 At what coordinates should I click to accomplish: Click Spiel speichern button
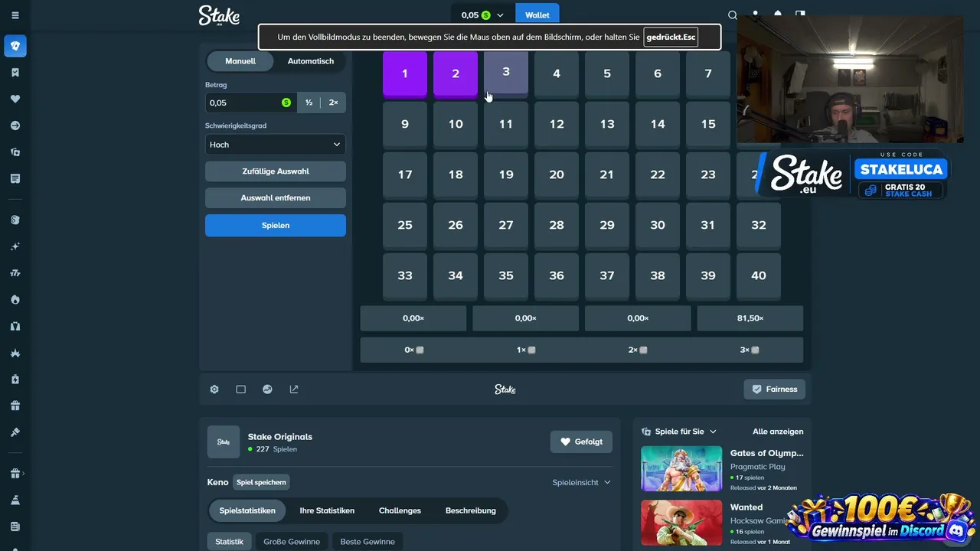tap(261, 482)
